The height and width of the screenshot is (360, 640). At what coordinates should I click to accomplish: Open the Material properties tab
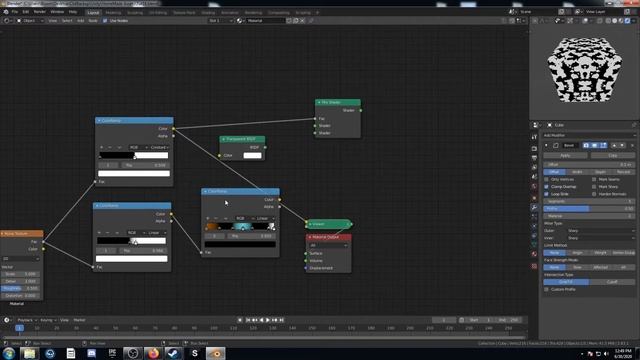[534, 254]
